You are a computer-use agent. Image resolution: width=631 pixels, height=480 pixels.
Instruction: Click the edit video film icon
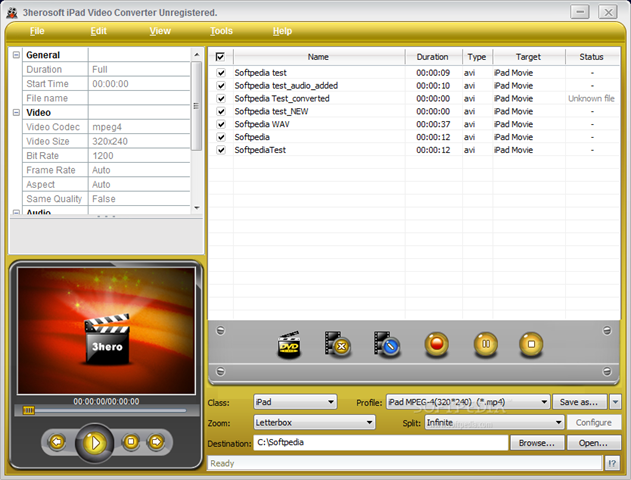pyautogui.click(x=386, y=344)
